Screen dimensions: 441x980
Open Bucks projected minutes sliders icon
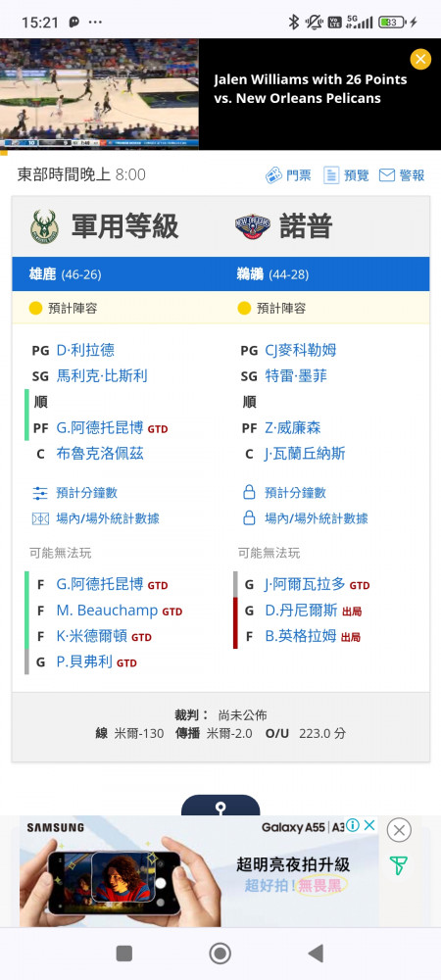click(x=40, y=493)
